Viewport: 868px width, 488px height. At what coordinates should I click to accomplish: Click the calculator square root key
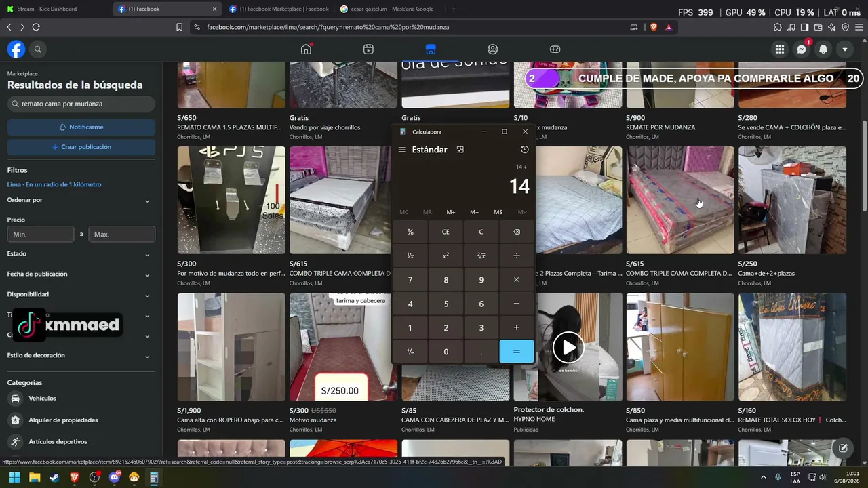[481, 256]
